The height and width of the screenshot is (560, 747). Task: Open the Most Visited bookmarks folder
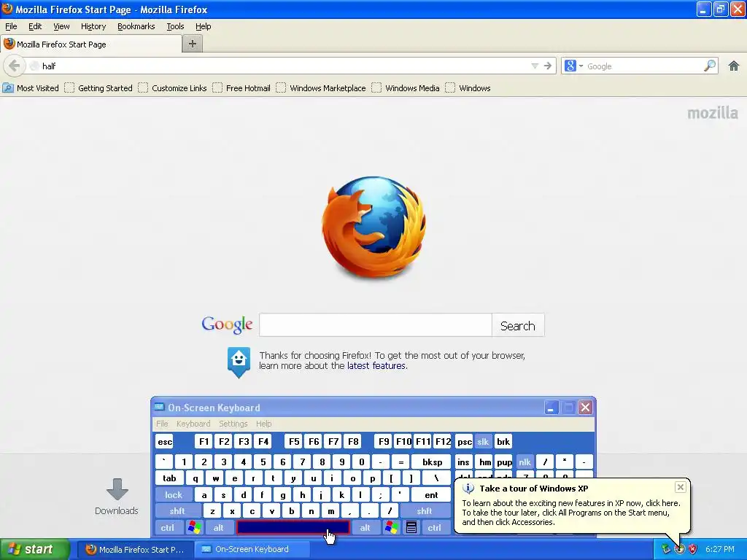31,88
